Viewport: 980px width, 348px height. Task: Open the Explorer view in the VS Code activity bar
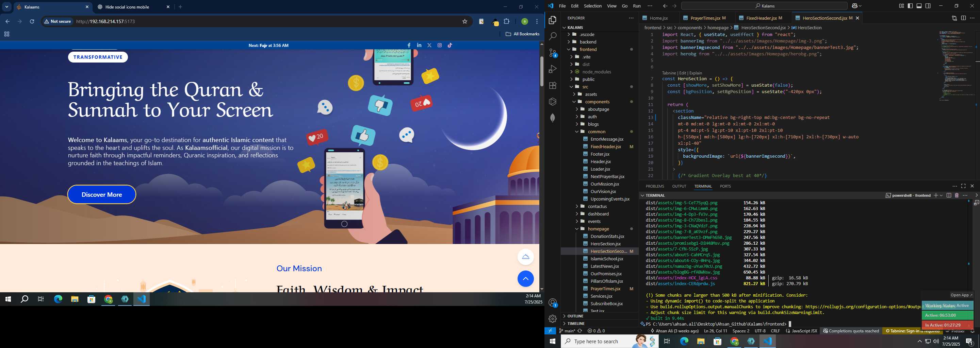click(x=552, y=20)
